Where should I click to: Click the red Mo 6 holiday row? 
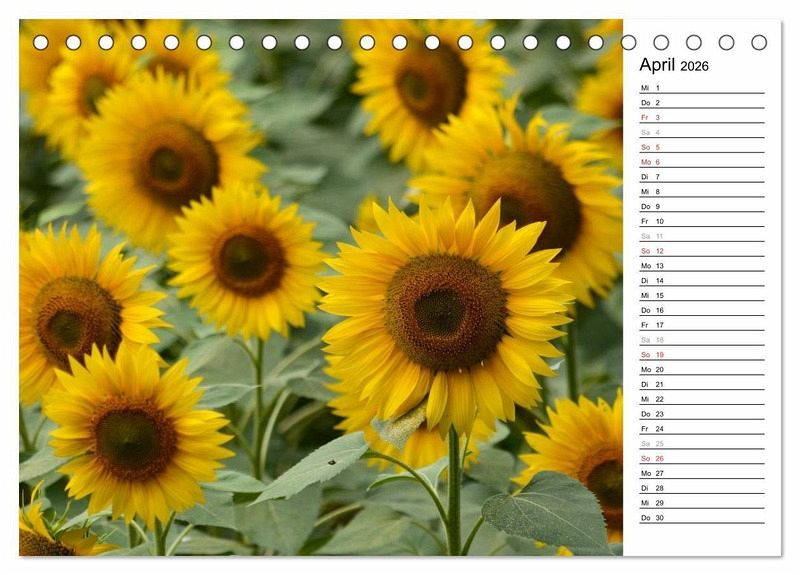pos(700,162)
